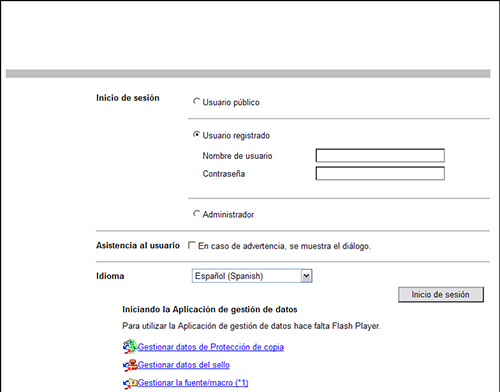Select the Usuario público radio button
500x392 pixels.
pyautogui.click(x=196, y=101)
